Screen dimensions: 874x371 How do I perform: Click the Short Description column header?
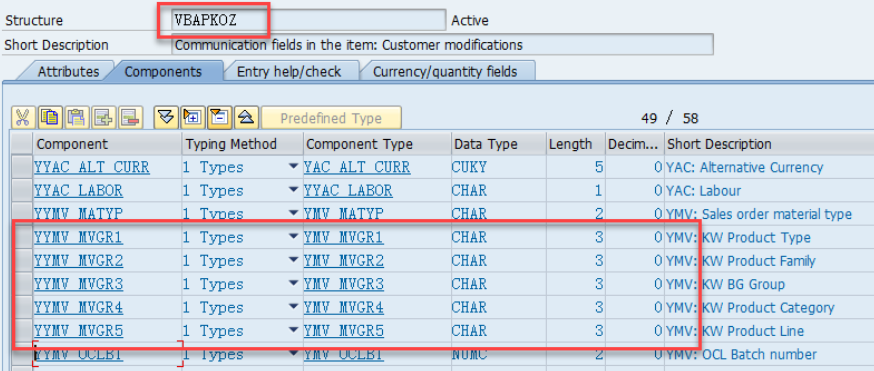769,144
